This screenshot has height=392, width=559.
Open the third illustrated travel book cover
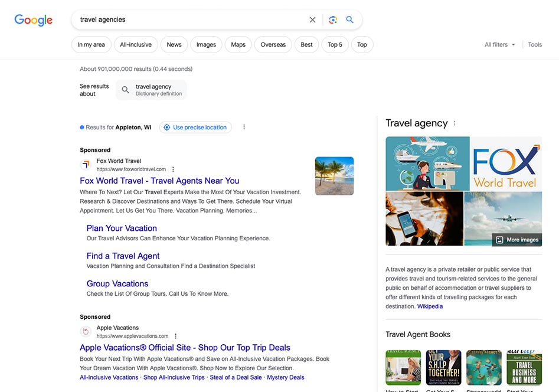(x=484, y=367)
